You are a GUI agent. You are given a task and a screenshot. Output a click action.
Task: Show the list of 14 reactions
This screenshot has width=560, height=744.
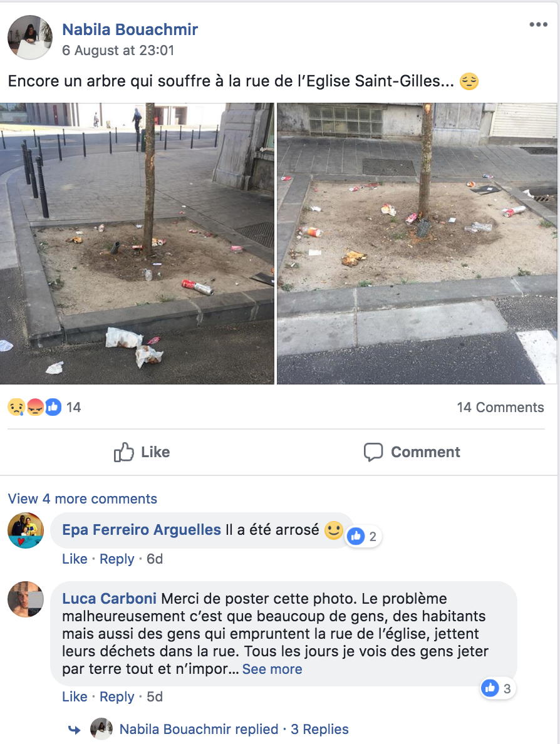[x=73, y=408]
